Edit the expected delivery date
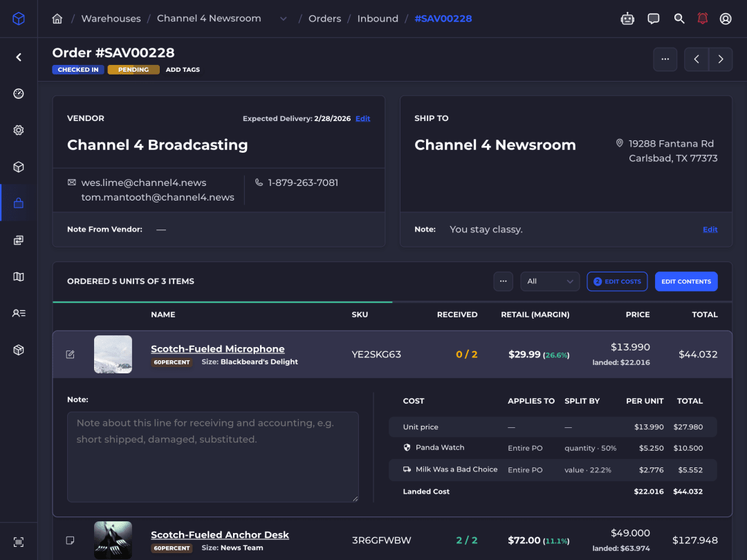The image size is (747, 560). coord(362,119)
